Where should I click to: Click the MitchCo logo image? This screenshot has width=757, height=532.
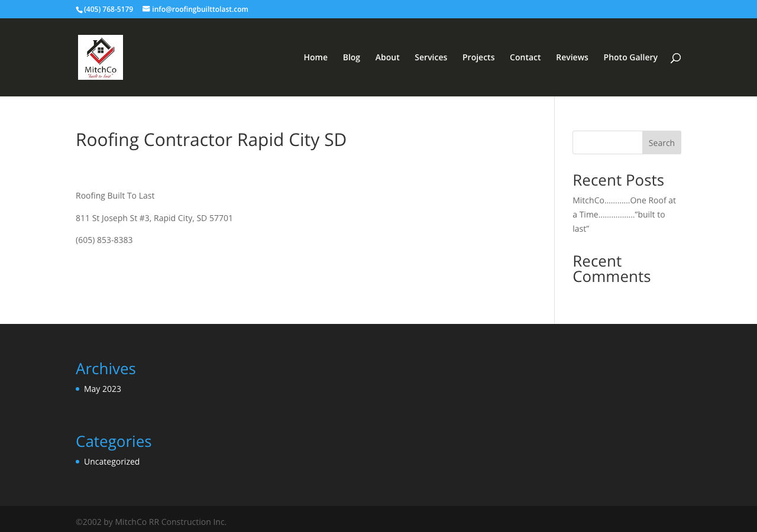pyautogui.click(x=101, y=57)
